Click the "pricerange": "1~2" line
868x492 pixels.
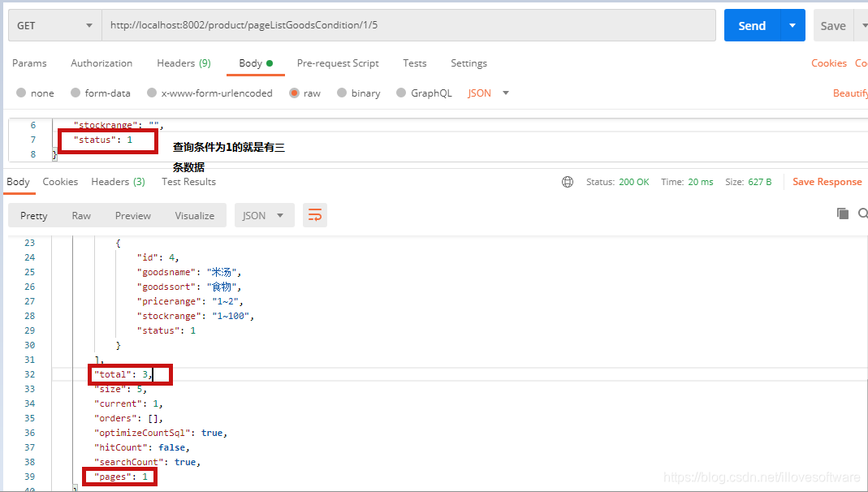click(x=190, y=301)
